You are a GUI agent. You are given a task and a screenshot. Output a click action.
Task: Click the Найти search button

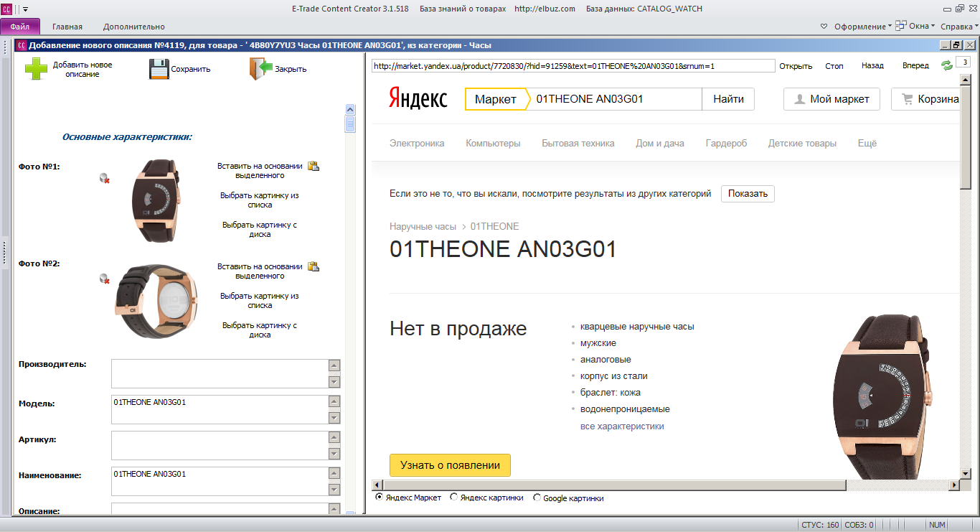coord(728,99)
